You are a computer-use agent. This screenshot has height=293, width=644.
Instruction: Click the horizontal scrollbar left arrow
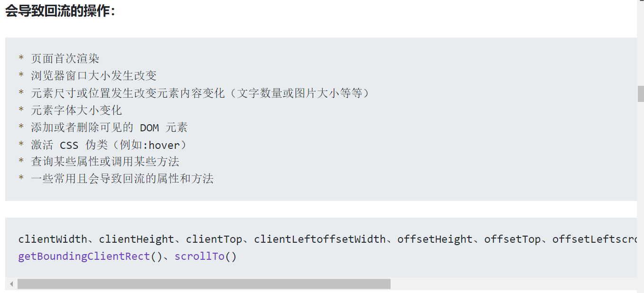click(x=11, y=284)
